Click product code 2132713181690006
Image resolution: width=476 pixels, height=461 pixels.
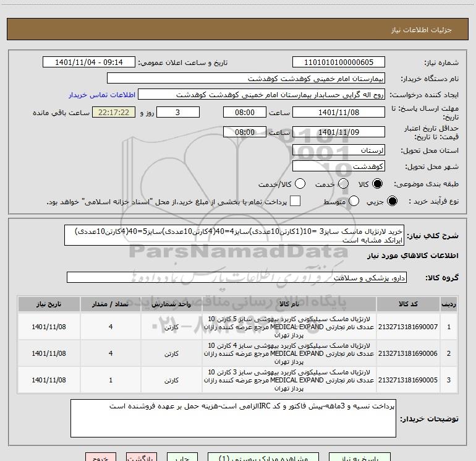click(408, 353)
